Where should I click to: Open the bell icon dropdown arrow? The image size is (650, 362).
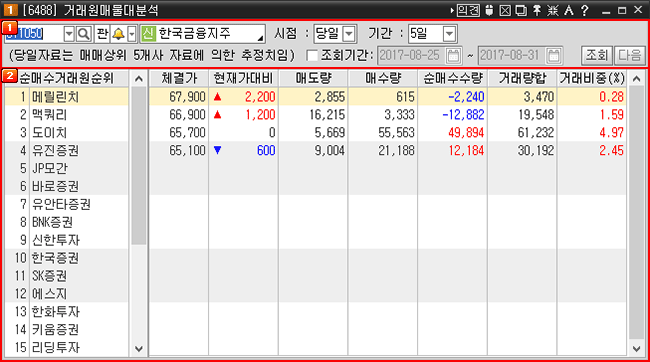(x=132, y=34)
